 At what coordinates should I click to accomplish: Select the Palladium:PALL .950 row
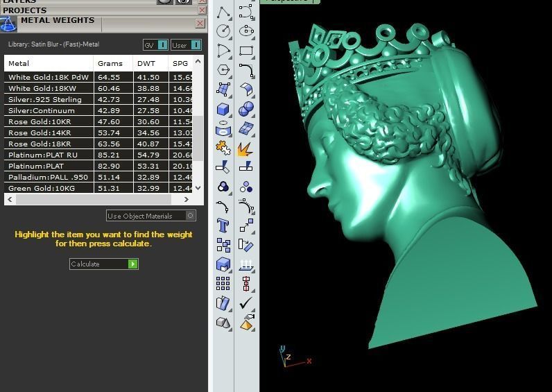pyautogui.click(x=98, y=177)
